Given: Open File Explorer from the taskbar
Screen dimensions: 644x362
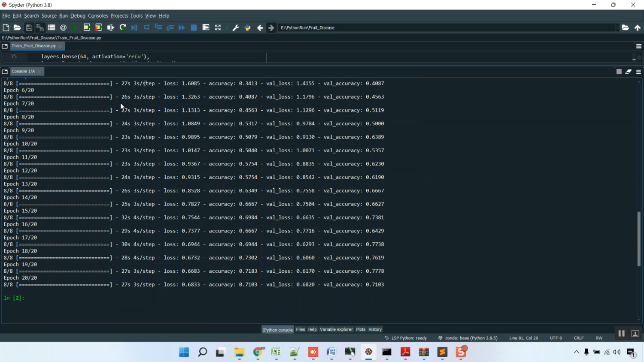Looking at the screenshot, I should click(x=239, y=352).
